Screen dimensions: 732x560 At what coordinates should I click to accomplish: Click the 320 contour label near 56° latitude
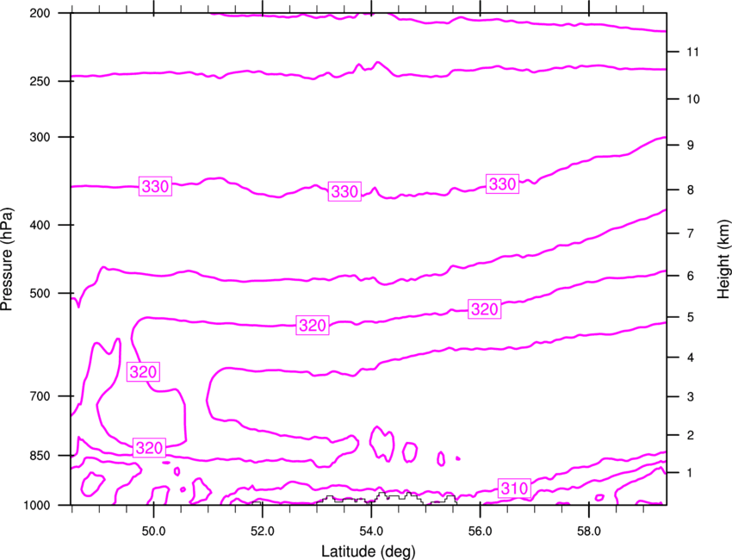point(485,309)
